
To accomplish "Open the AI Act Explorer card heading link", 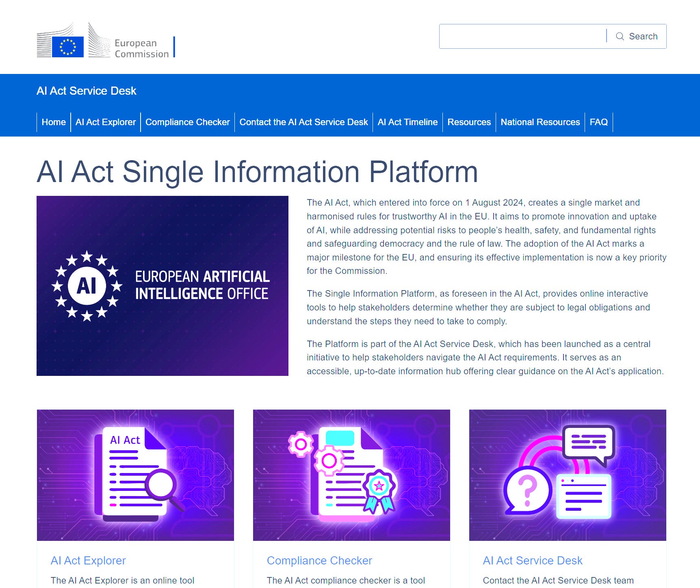I will point(88,561).
